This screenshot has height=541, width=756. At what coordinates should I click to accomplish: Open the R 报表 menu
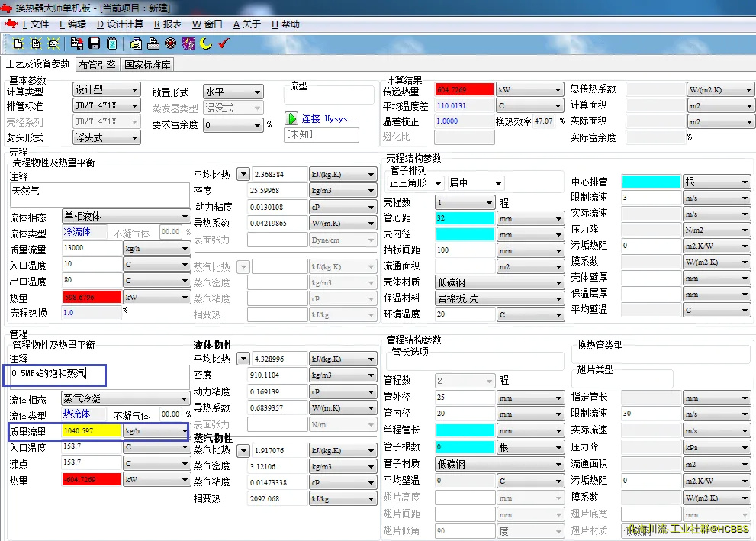point(168,24)
